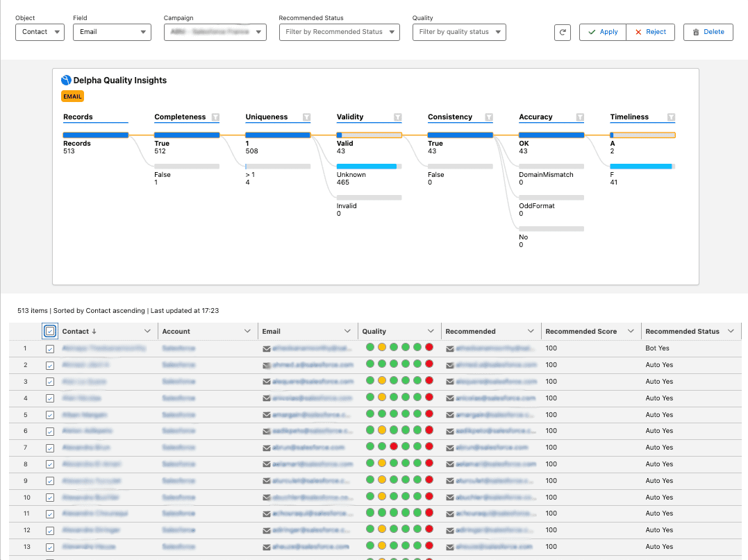Click email envelope icon in row 2 Email column
748x560 pixels.
pos(267,366)
